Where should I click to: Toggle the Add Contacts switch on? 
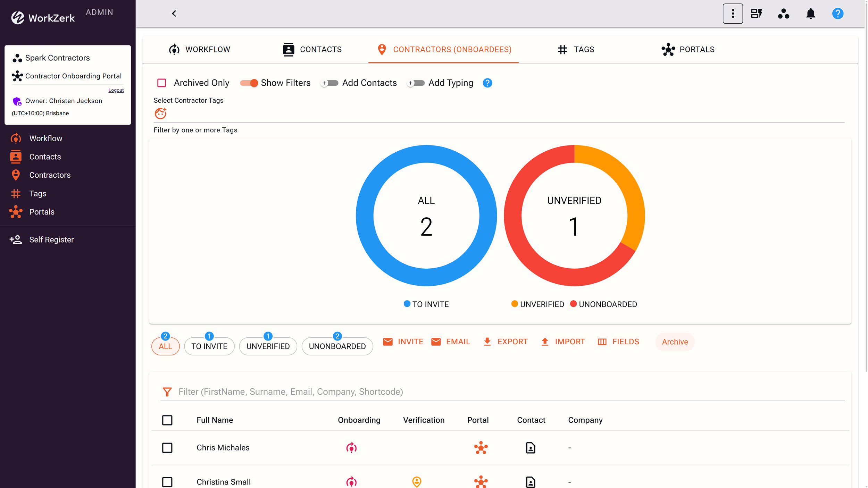click(x=329, y=83)
